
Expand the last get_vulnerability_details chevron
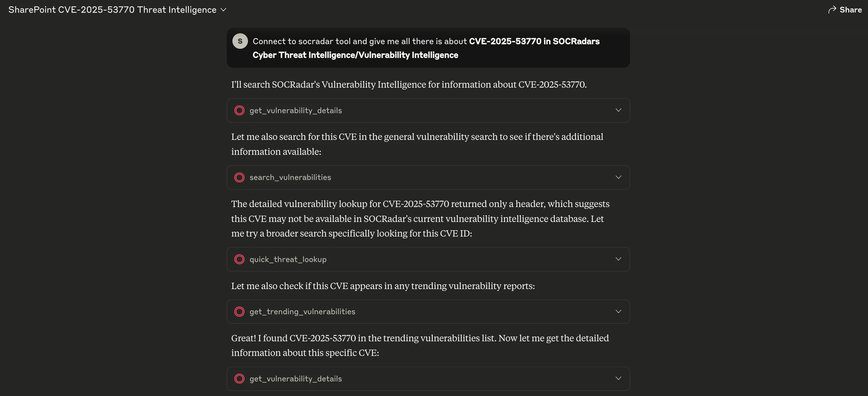point(618,378)
